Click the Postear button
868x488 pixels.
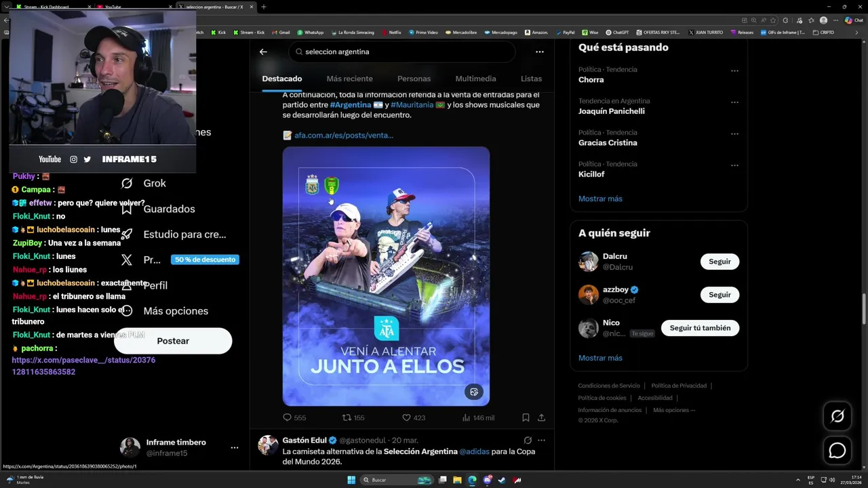(x=173, y=341)
